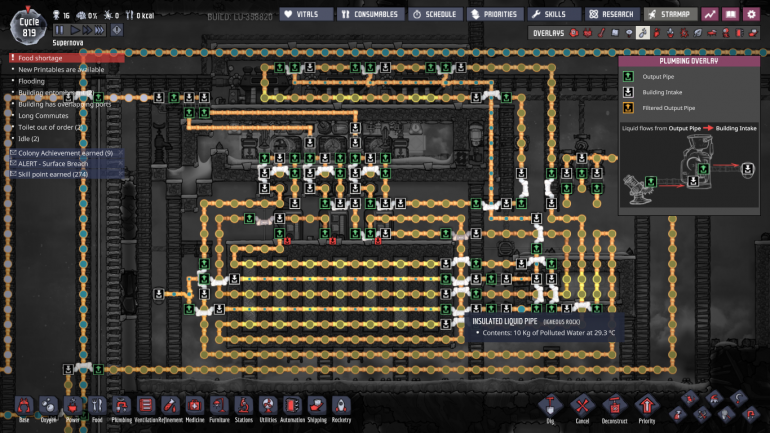This screenshot has height=433, width=770.
Task: Toggle the red alert button
Action: coord(116,30)
